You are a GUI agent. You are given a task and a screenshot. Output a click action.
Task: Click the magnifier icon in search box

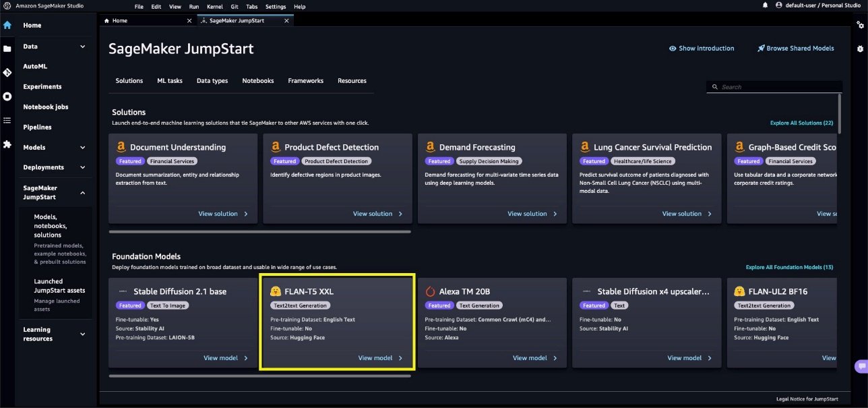716,87
